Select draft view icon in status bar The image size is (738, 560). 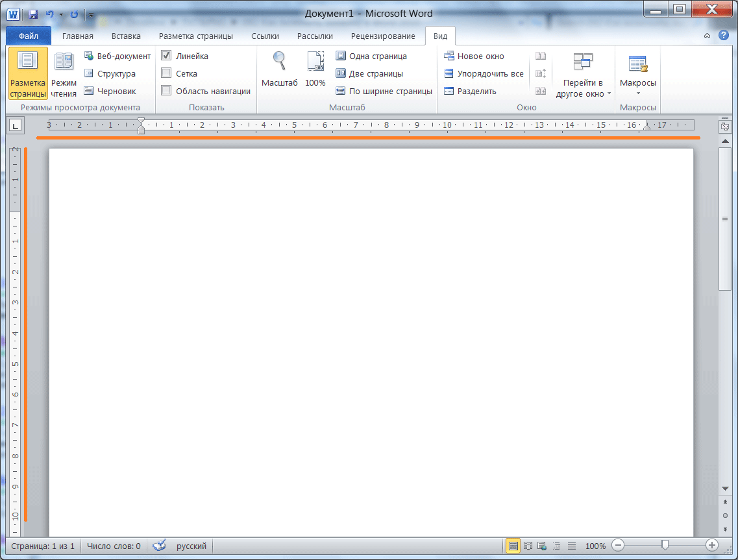571,546
